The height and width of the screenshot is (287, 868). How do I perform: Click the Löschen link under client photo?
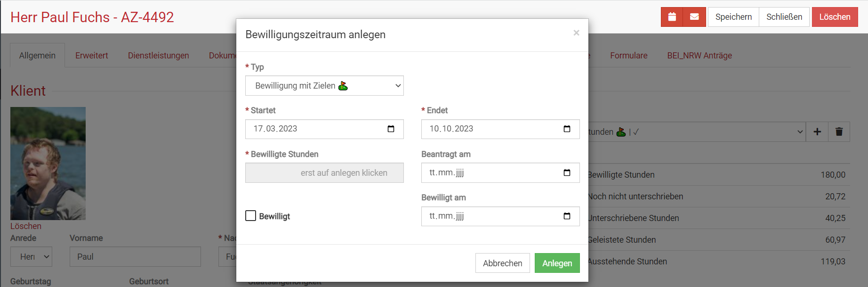tap(26, 226)
